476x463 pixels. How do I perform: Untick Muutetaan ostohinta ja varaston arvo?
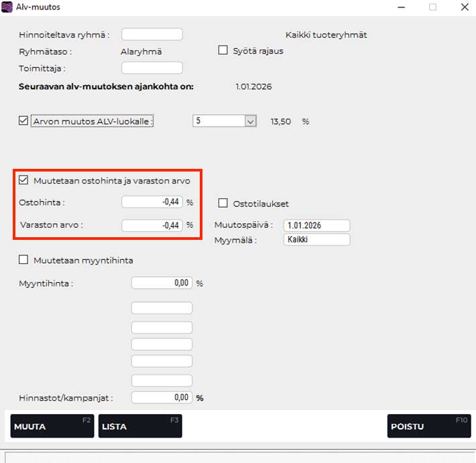(x=24, y=180)
